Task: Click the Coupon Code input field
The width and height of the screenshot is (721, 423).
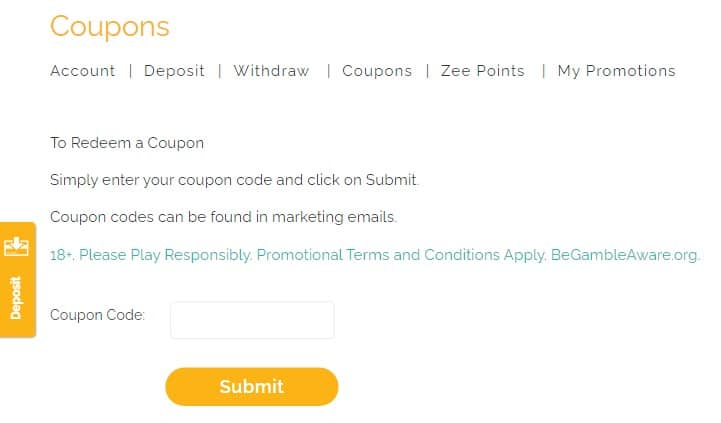Action: (252, 320)
